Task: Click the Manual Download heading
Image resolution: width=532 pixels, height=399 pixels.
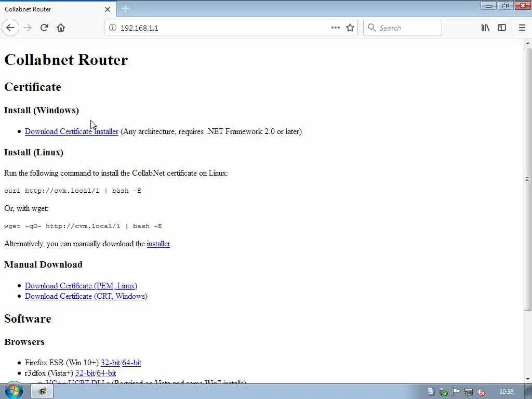Action: [43, 264]
